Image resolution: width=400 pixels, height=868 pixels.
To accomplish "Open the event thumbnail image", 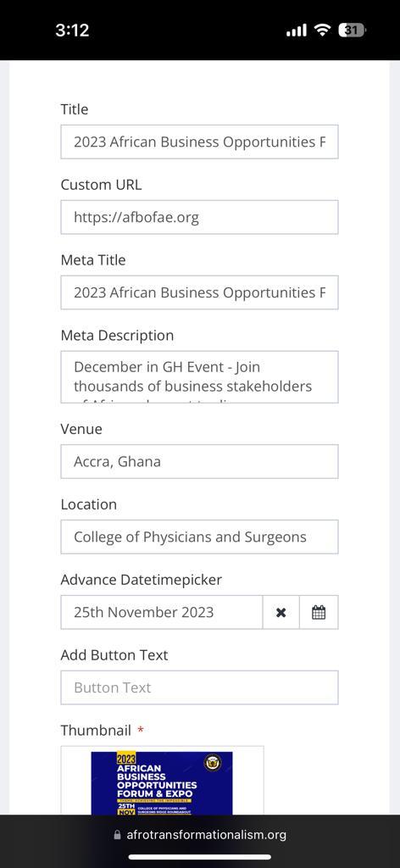I will click(x=162, y=782).
